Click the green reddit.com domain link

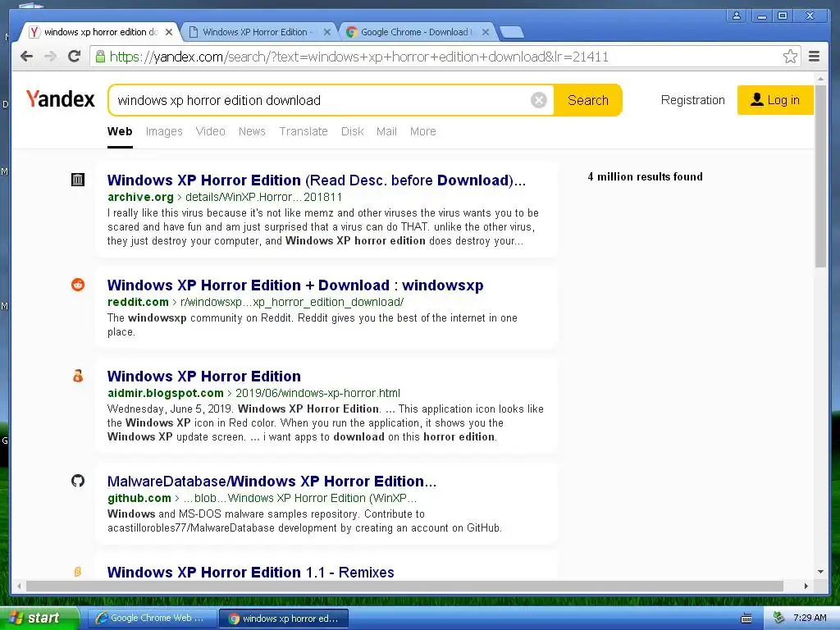tap(138, 302)
